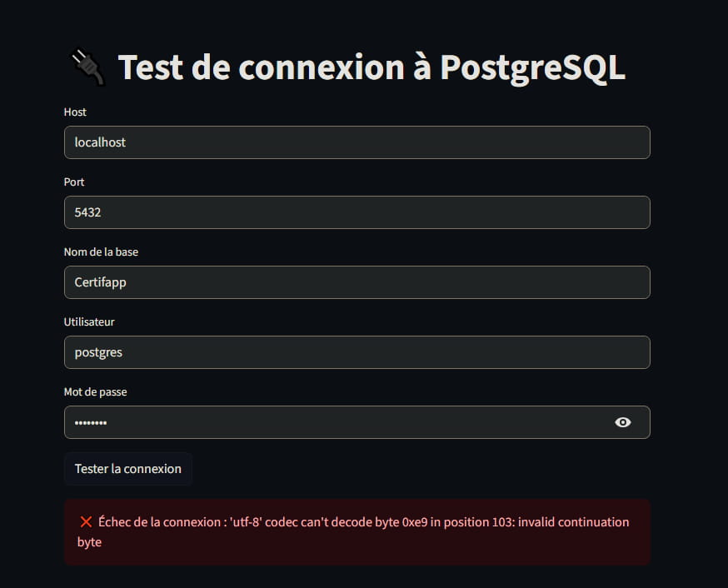
Task: Show password with the eye icon
Action: [622, 422]
